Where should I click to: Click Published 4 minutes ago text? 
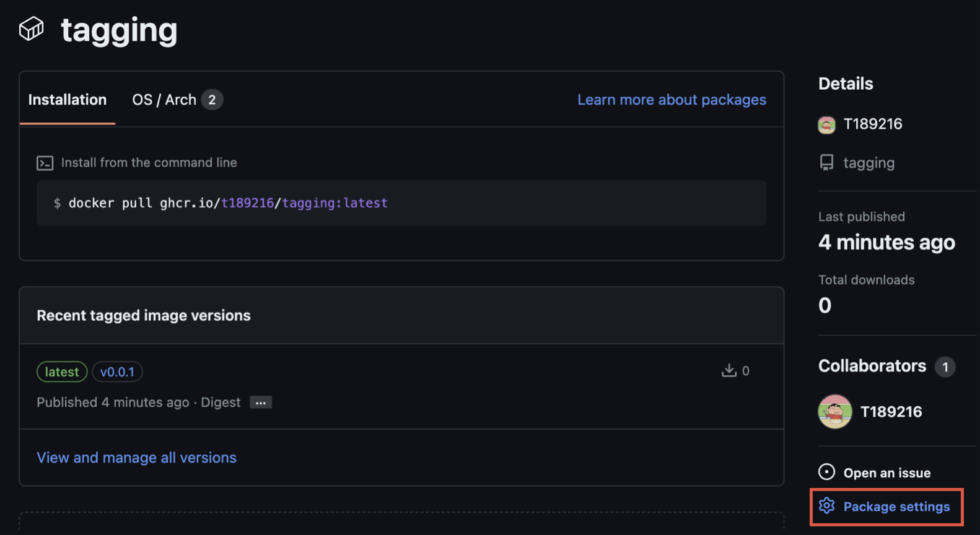pyautogui.click(x=113, y=402)
